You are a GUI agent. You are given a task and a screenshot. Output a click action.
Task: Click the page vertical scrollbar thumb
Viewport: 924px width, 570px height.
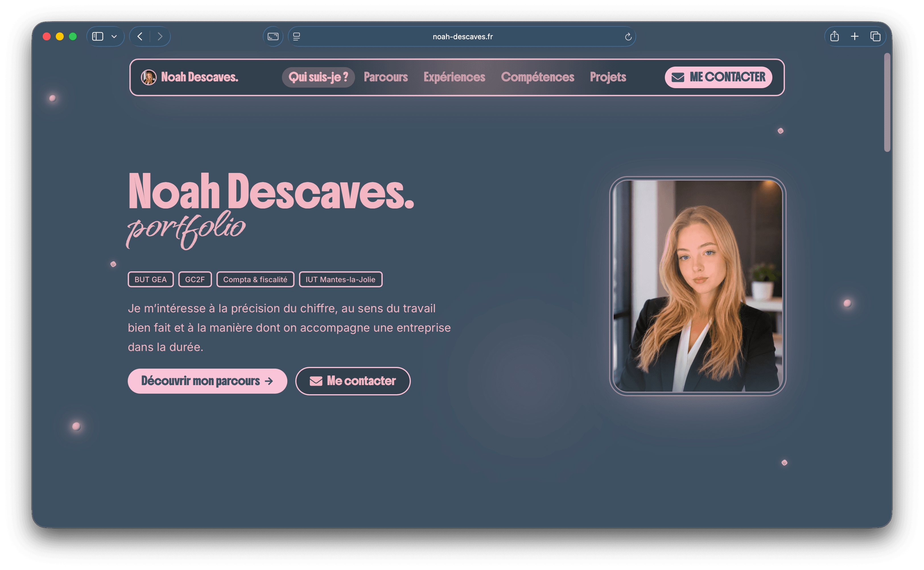click(887, 103)
